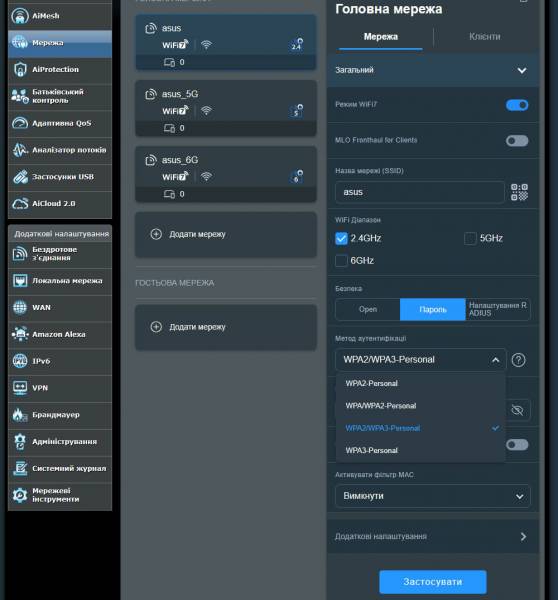Show the SSID QR code icon

[519, 192]
